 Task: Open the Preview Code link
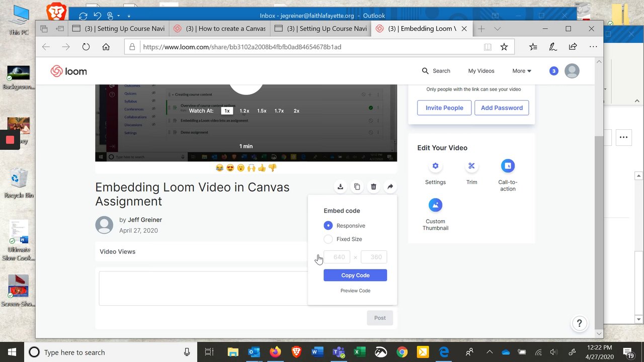point(355,291)
